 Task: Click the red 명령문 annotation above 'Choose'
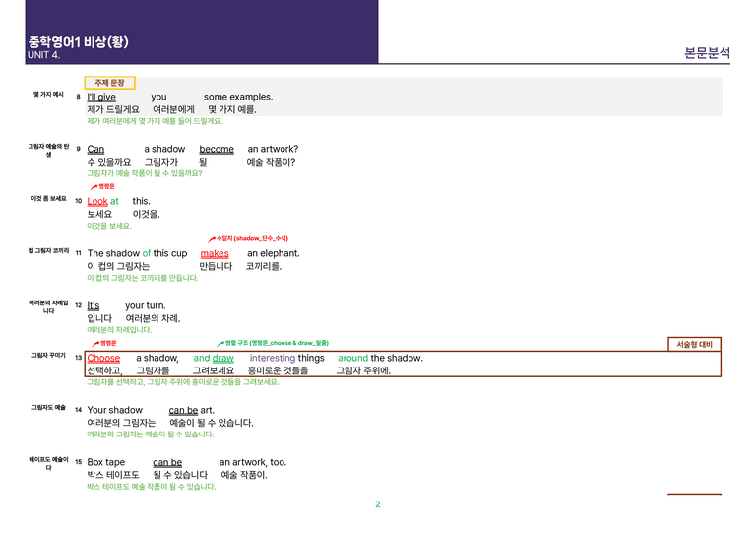point(104,344)
